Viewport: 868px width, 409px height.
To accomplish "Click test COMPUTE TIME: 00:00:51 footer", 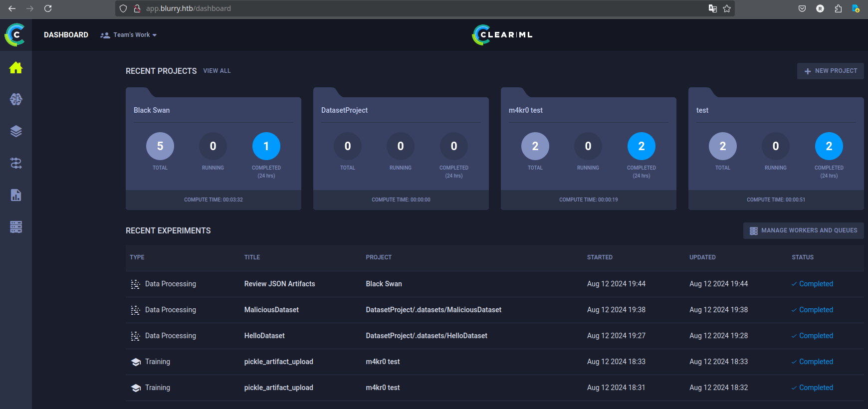I will click(776, 200).
